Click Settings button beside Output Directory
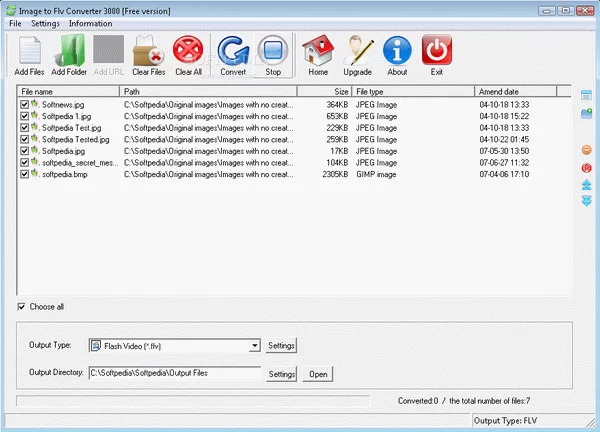600x432 pixels. pos(281,374)
